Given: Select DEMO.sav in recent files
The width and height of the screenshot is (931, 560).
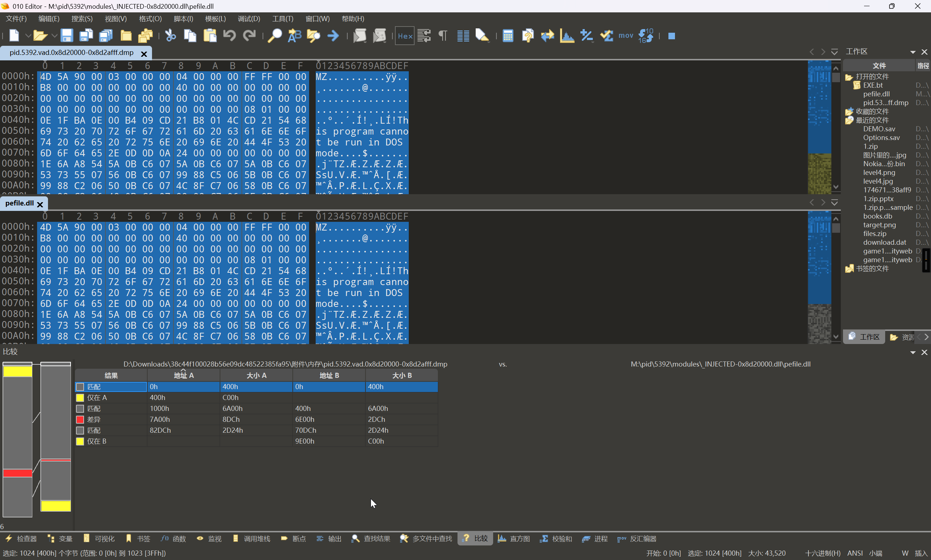Looking at the screenshot, I should click(x=879, y=129).
